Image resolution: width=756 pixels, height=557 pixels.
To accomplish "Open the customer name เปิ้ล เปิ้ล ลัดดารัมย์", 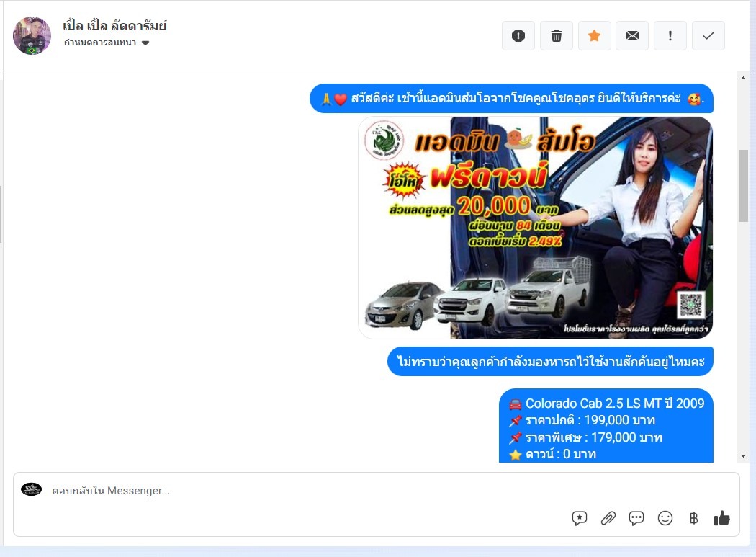I will tap(114, 25).
